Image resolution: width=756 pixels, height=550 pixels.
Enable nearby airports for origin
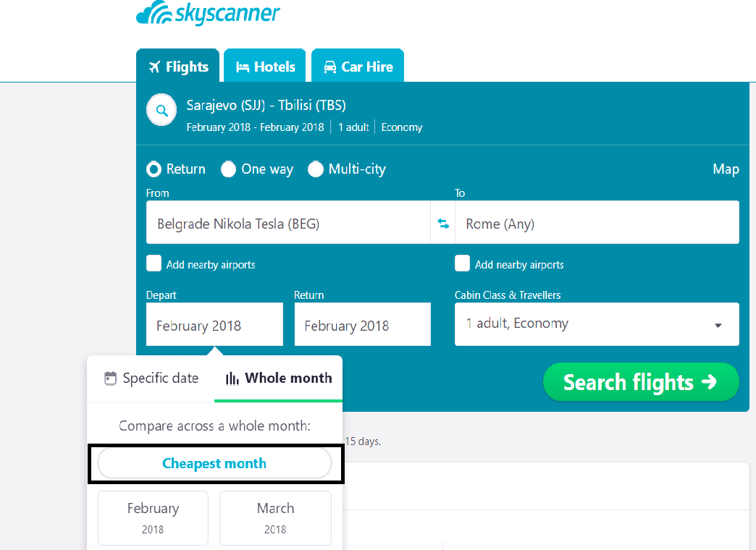point(154,263)
